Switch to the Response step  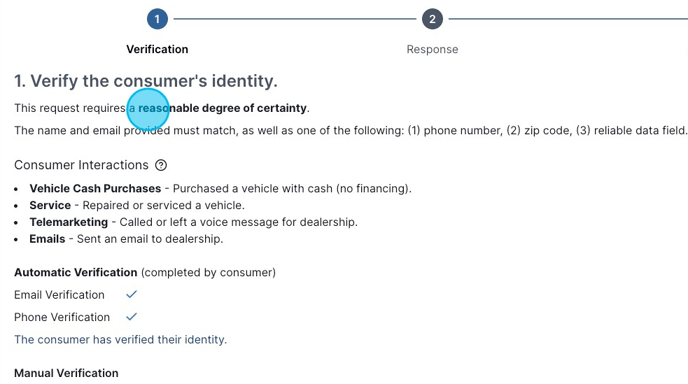point(432,49)
